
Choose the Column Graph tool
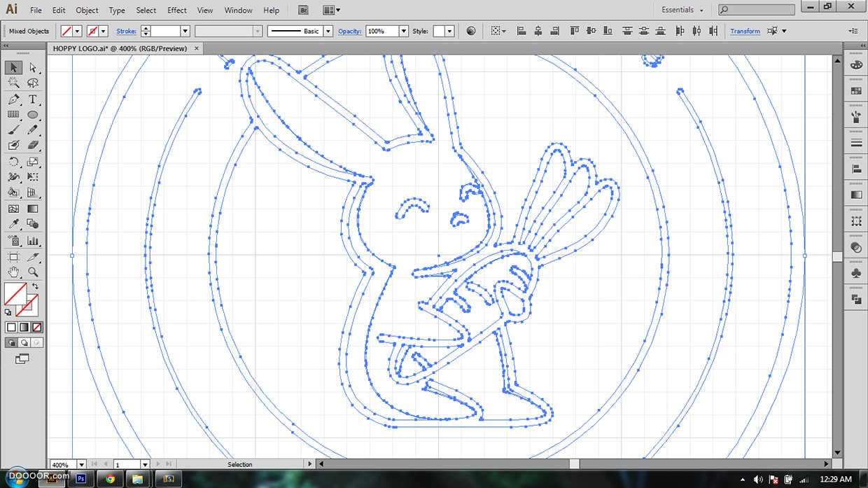tap(33, 241)
